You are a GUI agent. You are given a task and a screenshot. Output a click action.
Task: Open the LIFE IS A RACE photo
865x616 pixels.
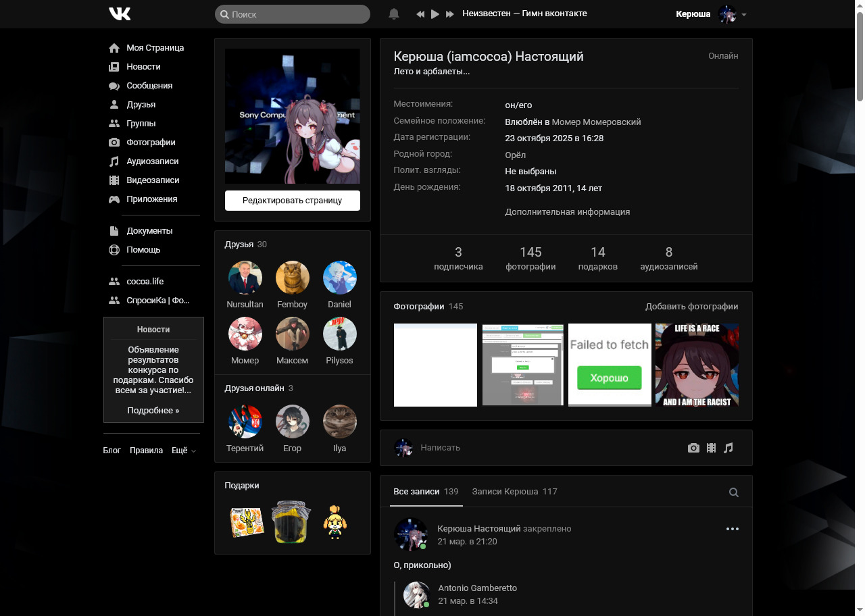697,365
